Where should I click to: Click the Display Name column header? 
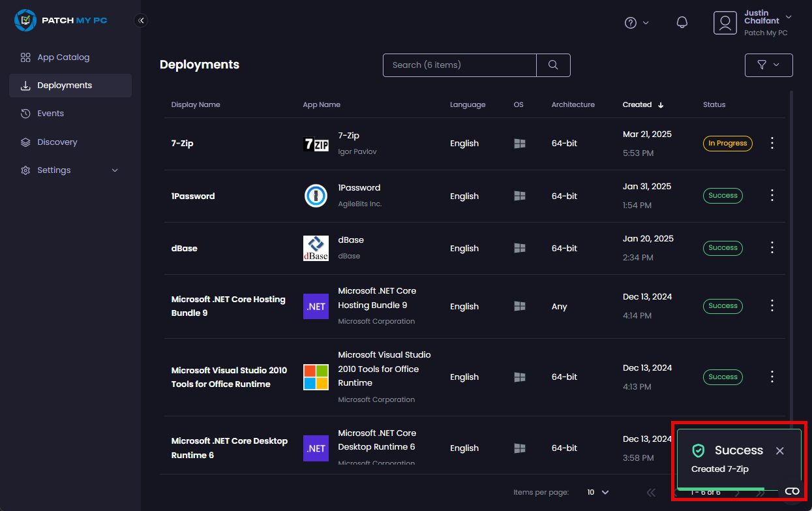[x=196, y=104]
